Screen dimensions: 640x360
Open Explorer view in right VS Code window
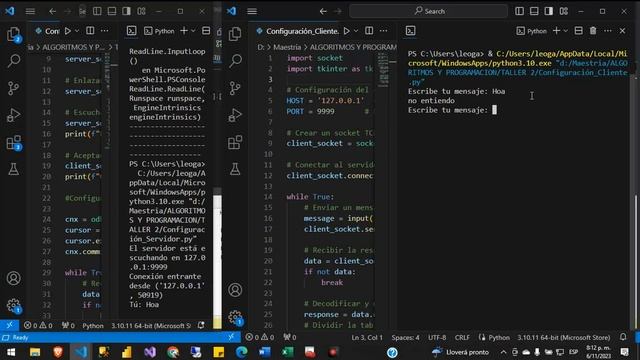coord(235,34)
